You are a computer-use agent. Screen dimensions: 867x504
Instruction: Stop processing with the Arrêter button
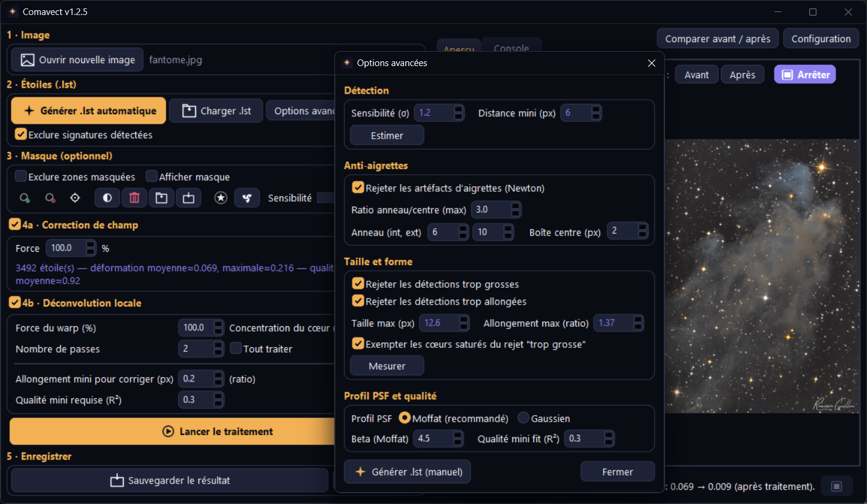coord(805,74)
